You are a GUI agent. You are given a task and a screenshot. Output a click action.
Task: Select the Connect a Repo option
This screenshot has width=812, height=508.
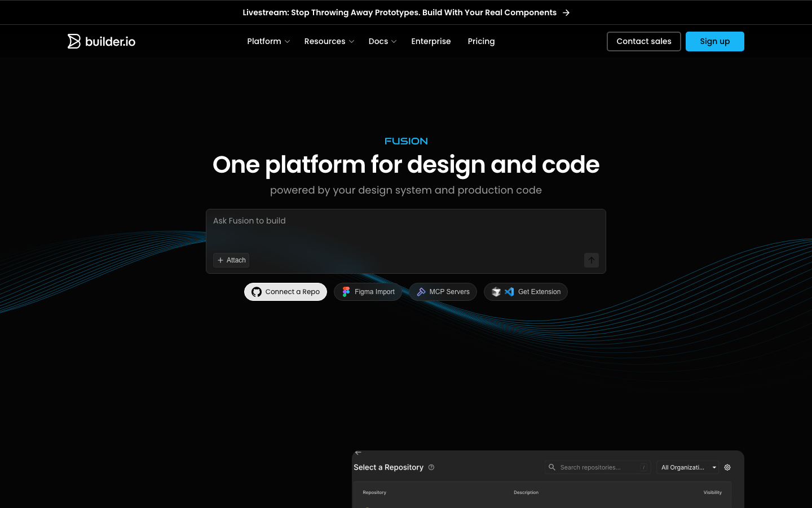tap(285, 292)
